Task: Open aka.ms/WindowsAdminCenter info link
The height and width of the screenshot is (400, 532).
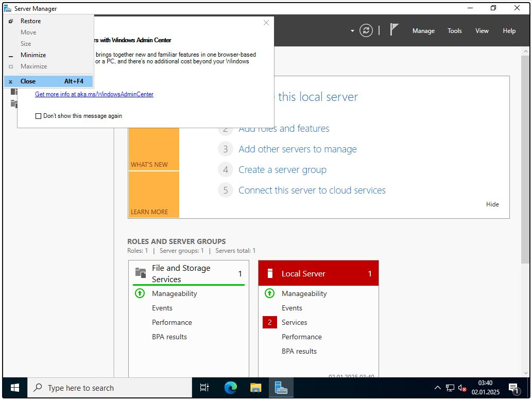Action: coord(94,94)
